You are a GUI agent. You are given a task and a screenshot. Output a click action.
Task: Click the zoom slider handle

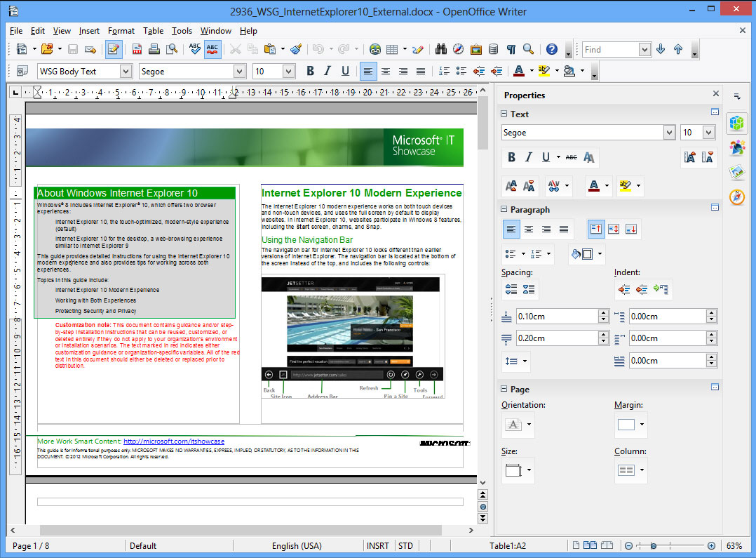[x=654, y=546]
